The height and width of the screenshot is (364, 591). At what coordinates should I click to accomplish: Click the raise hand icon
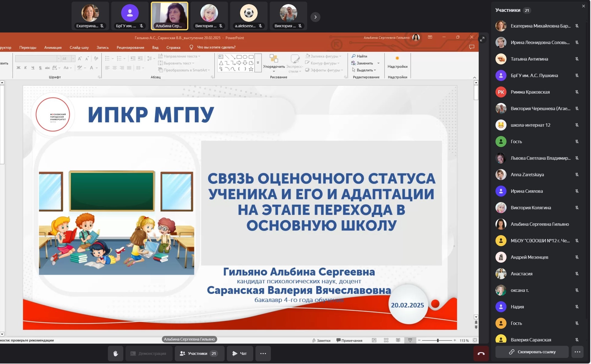116,354
